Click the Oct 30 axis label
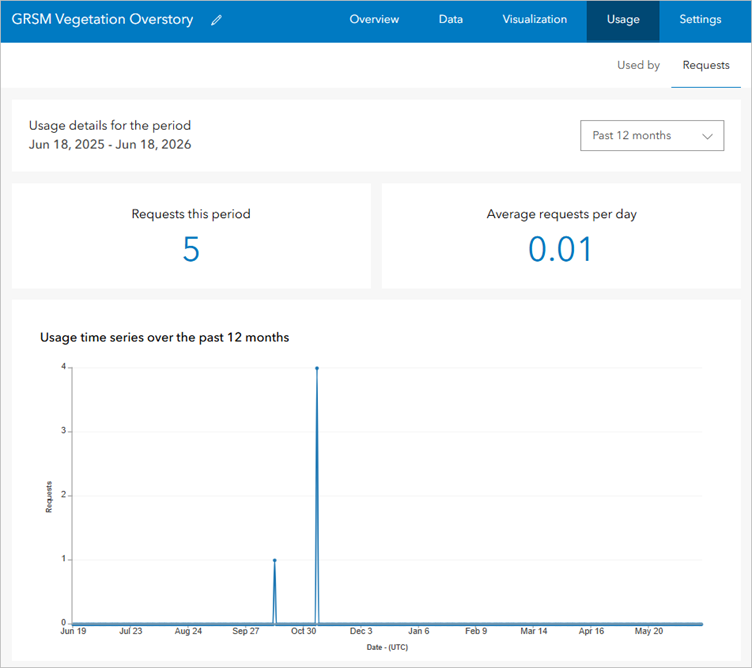This screenshot has width=752, height=668. pos(304,631)
